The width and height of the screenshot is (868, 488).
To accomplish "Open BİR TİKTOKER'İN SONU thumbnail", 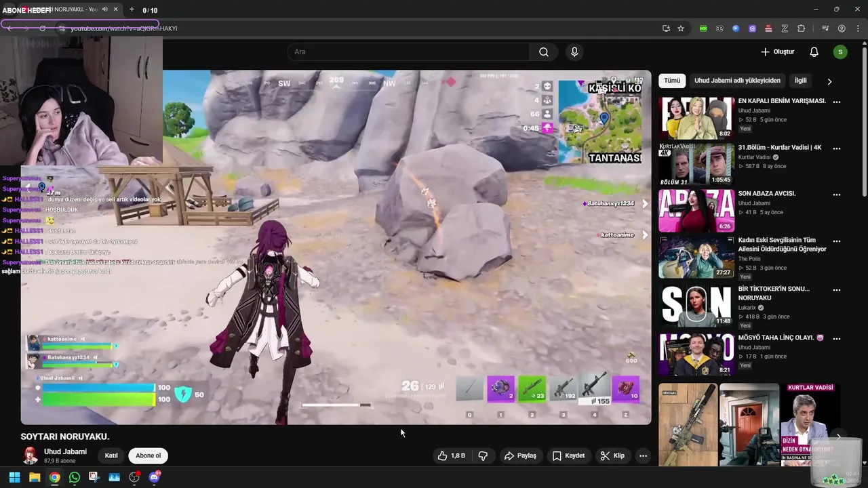I will 696,306.
